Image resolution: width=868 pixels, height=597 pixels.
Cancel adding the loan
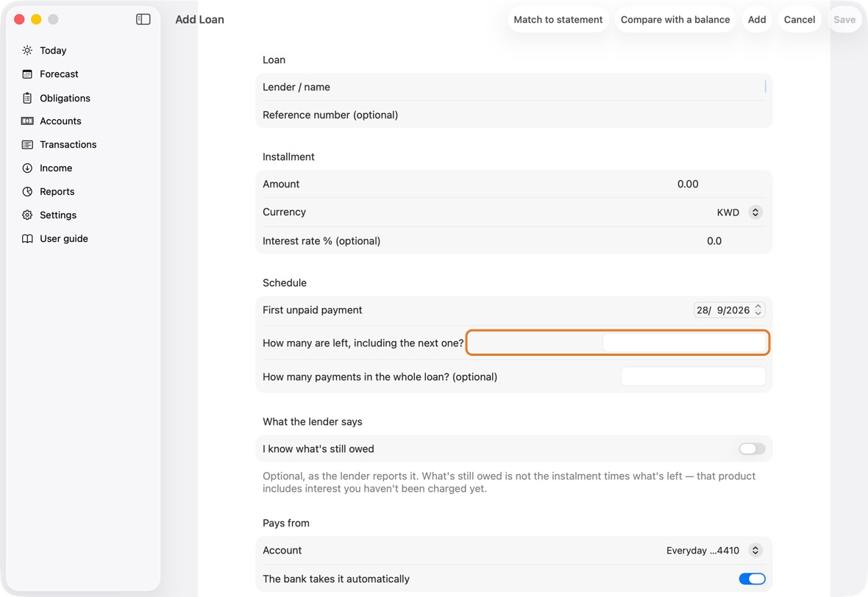point(800,19)
